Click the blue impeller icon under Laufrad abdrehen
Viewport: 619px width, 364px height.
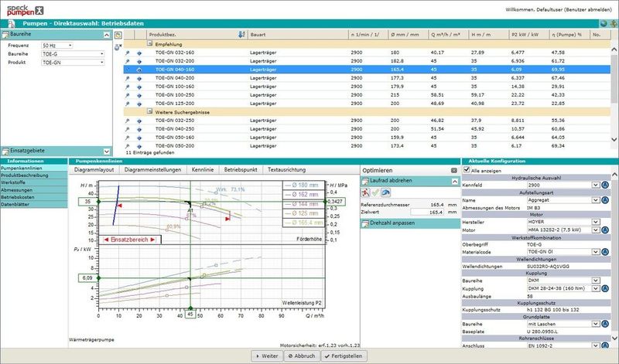[x=385, y=192]
